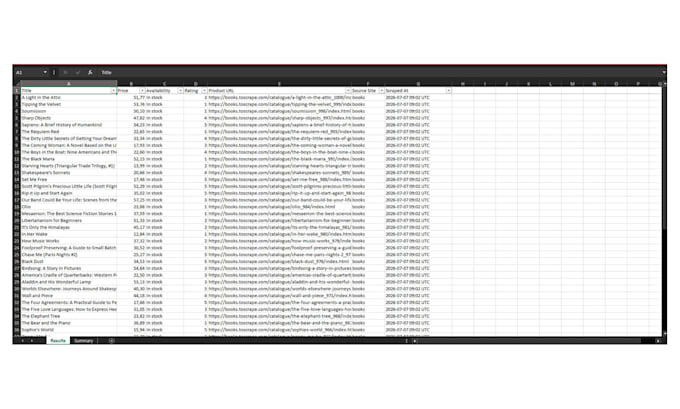Screen dimensions: 680x409
Task: Select cell 'Olio'
Action: (x=69, y=207)
